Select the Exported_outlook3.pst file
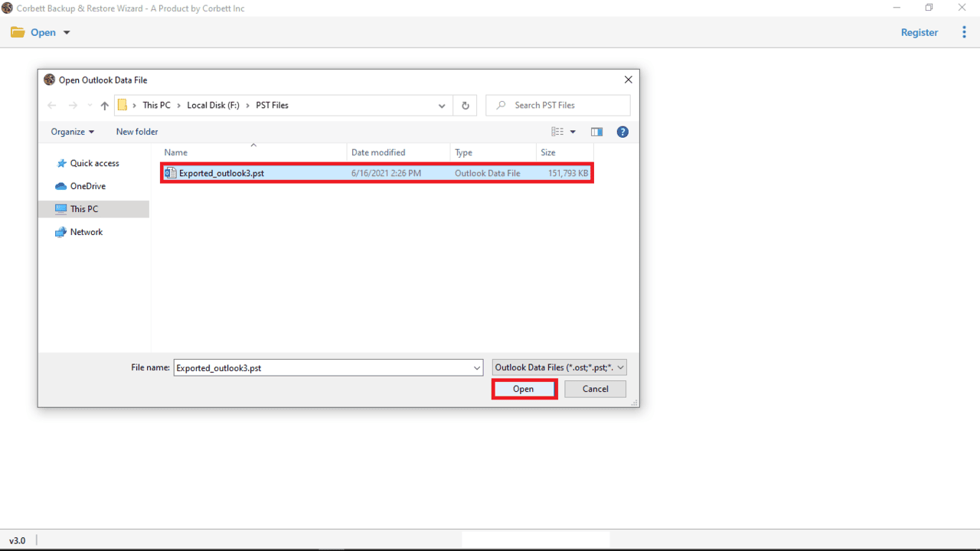980x551 pixels. tap(377, 173)
